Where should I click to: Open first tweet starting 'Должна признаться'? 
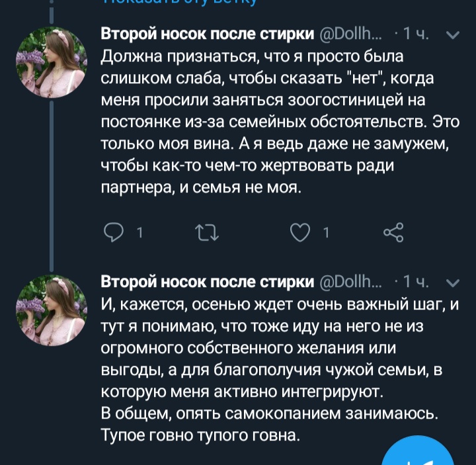(x=264, y=120)
